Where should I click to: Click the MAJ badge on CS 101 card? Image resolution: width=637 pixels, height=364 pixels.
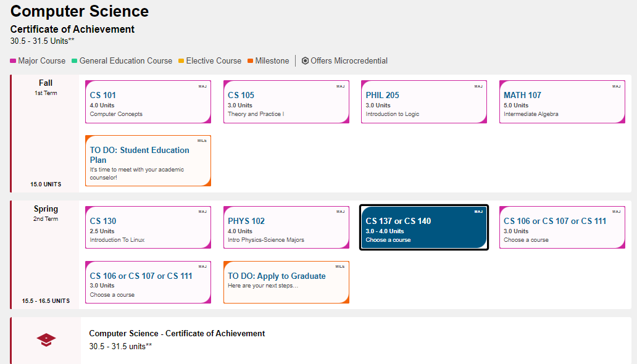click(x=202, y=87)
